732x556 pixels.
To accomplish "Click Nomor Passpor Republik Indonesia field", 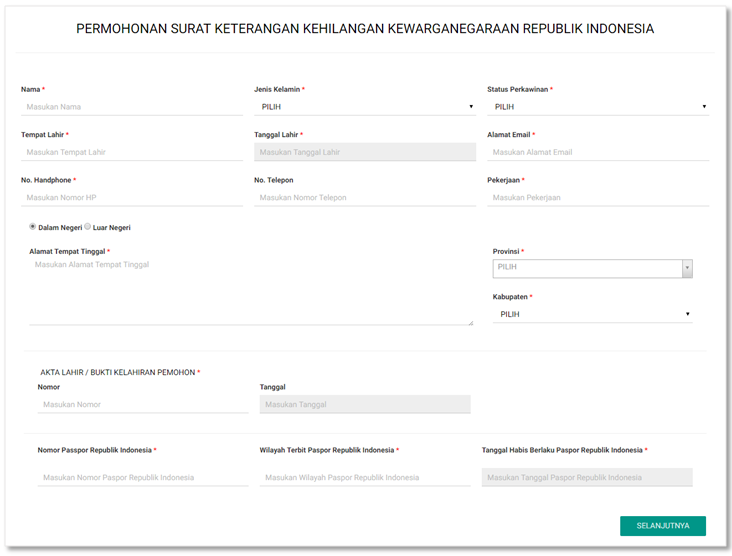I will coord(142,478).
